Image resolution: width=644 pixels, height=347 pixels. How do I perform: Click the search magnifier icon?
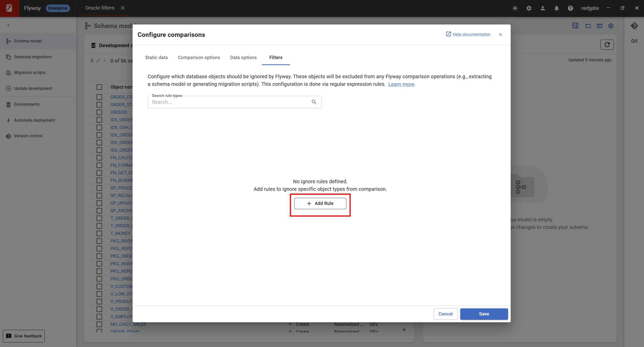click(314, 102)
